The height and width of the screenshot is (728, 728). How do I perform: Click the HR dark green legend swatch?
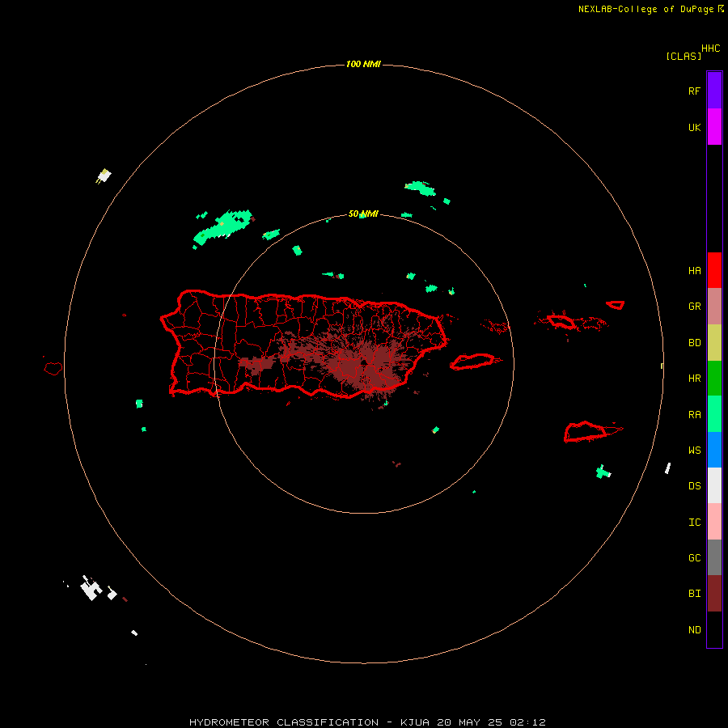click(714, 378)
